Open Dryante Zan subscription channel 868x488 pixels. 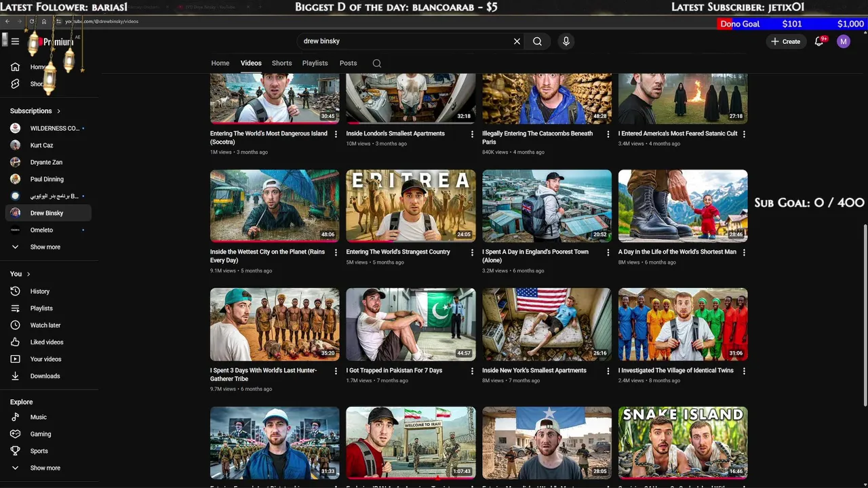click(x=47, y=162)
